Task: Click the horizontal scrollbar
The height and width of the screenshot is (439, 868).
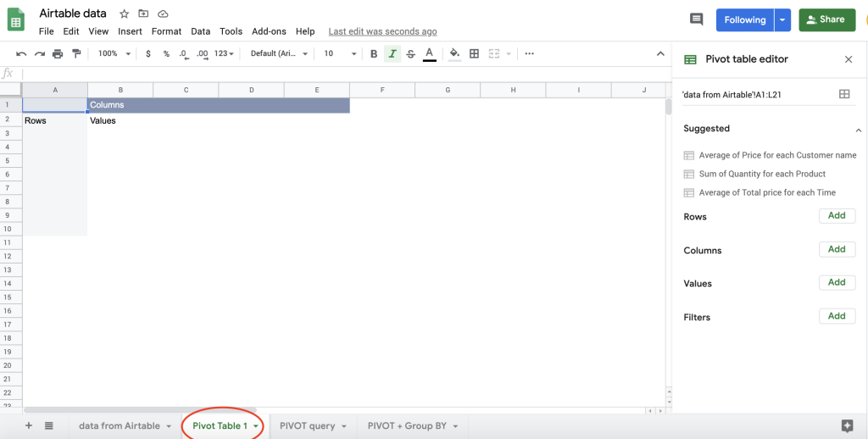Action: pyautogui.click(x=140, y=410)
